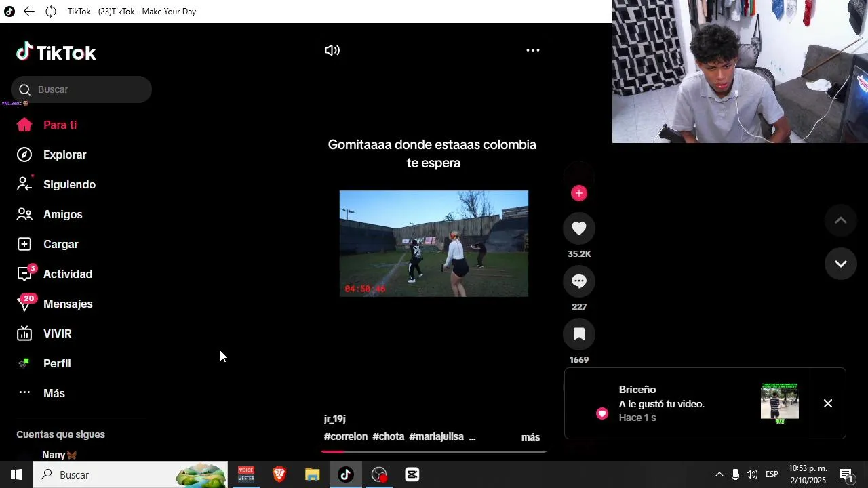Mute the video with the speaker icon

click(x=332, y=50)
